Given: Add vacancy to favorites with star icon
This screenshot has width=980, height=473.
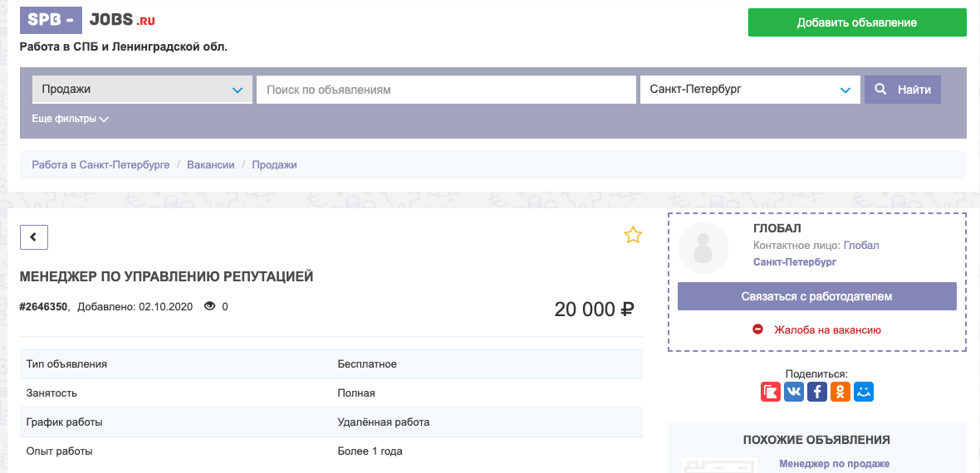Looking at the screenshot, I should click(x=633, y=236).
